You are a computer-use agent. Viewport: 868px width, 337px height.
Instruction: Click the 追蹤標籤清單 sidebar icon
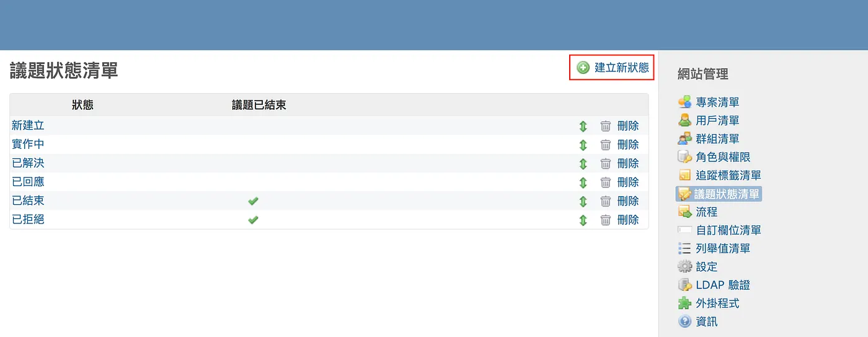(x=684, y=176)
